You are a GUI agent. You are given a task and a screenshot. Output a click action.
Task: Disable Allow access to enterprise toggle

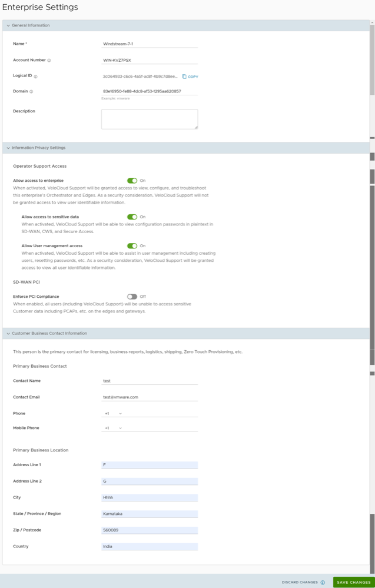(x=132, y=181)
